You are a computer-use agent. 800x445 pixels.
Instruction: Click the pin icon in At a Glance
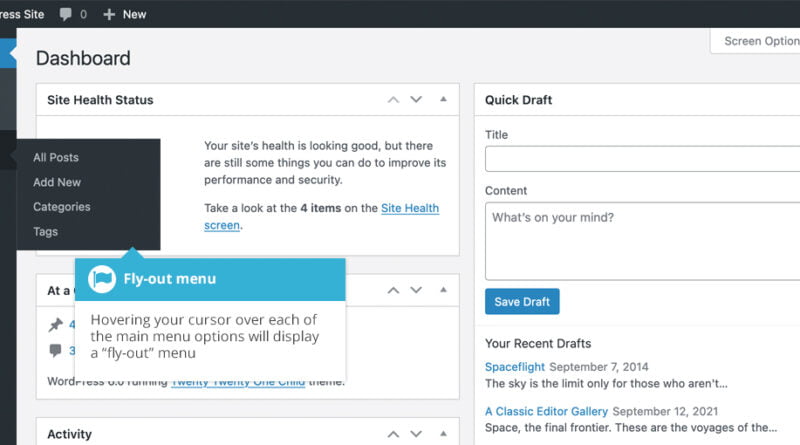(x=55, y=325)
